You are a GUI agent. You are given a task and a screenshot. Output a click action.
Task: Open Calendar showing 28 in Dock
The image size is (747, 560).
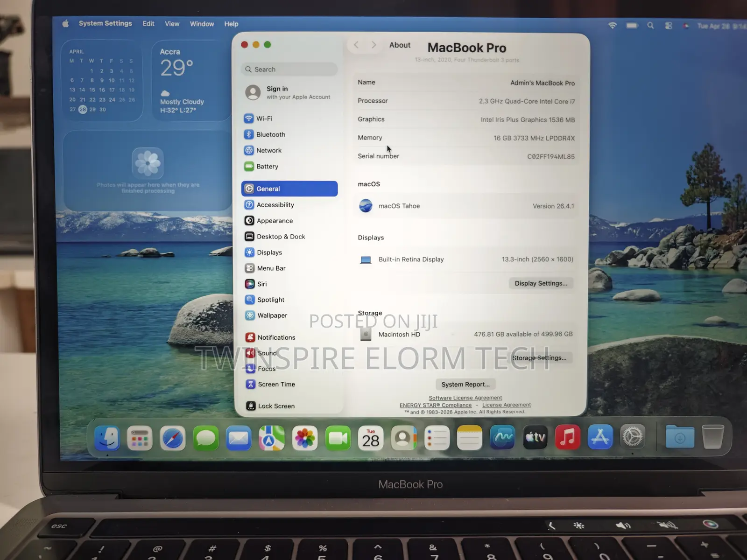point(371,438)
